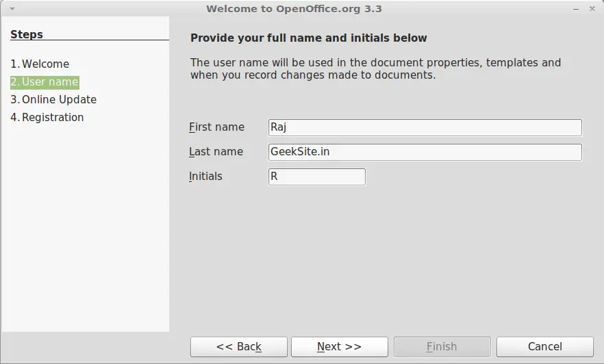Screen dimensions: 604x364
Task: Open step 4. Registration
Action: 47,118
